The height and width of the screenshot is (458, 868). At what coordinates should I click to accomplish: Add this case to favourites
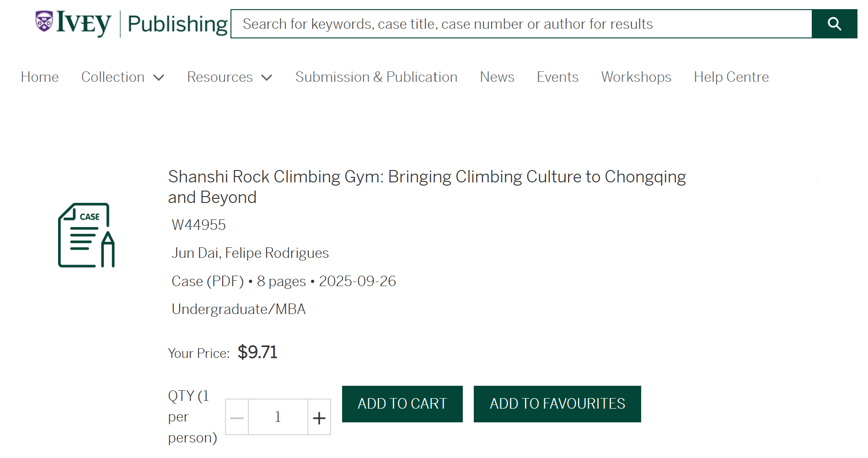(557, 404)
